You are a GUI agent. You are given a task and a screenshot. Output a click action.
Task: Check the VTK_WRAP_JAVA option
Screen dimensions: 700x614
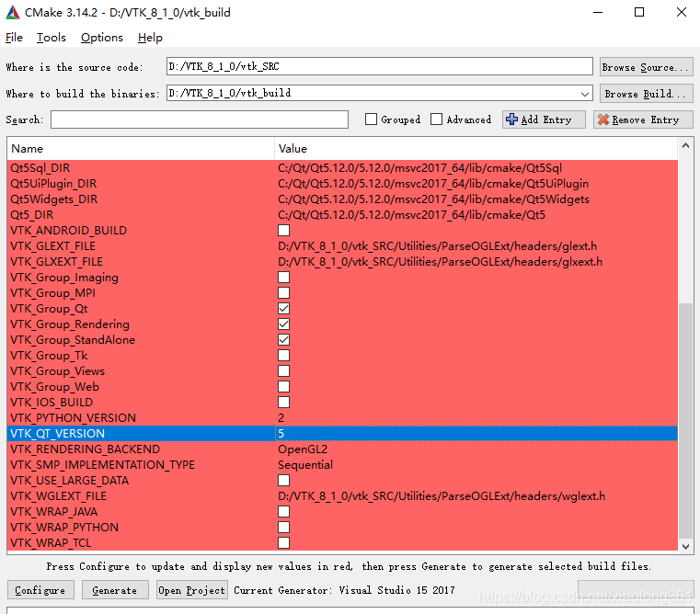coord(283,511)
